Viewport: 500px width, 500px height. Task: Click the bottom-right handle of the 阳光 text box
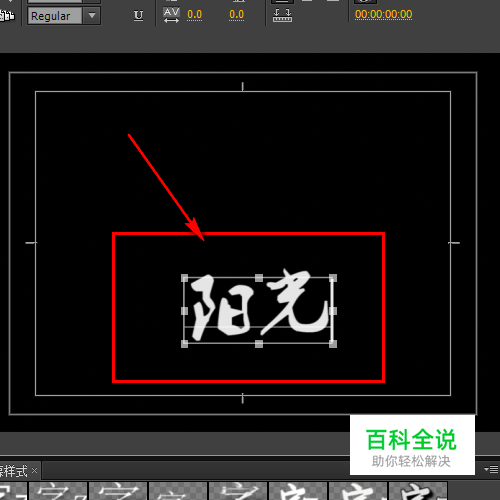[x=333, y=344]
